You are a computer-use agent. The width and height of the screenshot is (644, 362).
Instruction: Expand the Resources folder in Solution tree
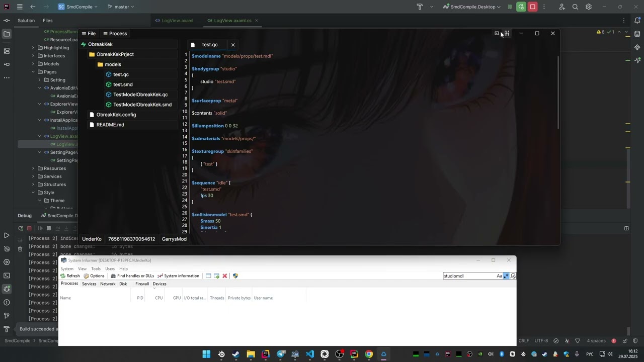point(33,168)
